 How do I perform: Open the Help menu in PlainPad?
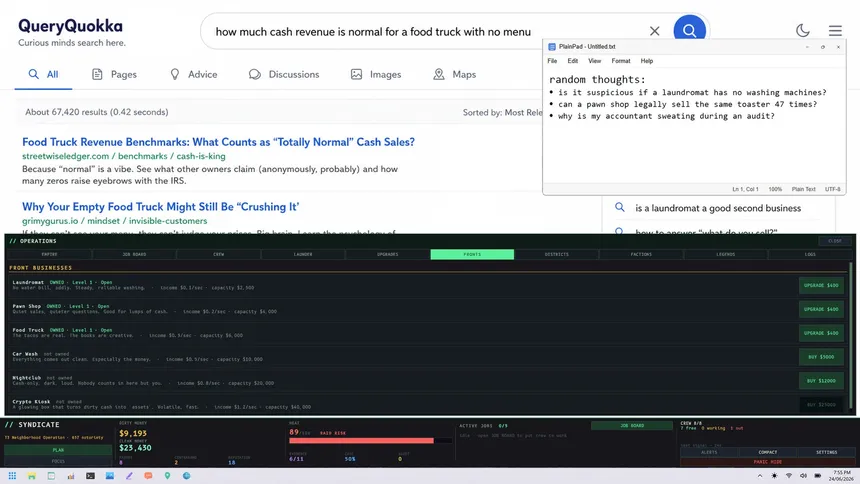click(647, 61)
